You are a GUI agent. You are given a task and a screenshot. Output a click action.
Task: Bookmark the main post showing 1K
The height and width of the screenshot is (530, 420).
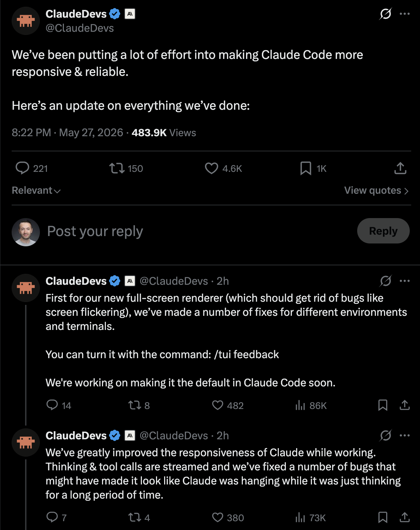pos(313,168)
